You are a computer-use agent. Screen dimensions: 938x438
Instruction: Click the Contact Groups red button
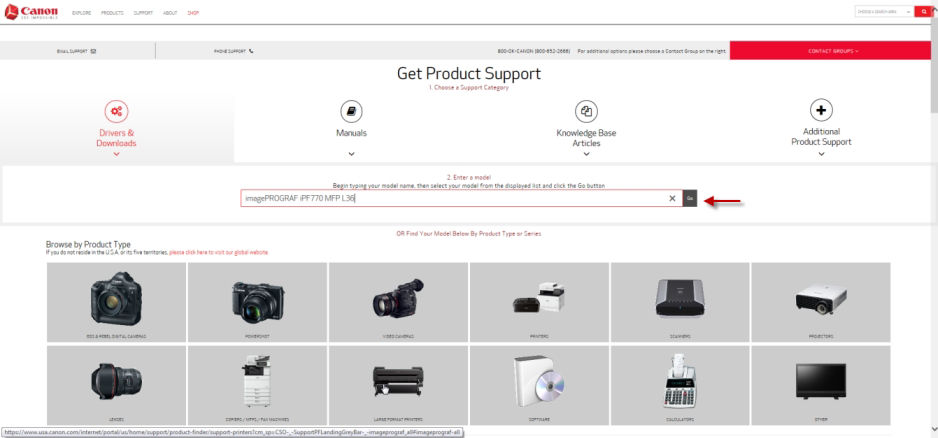tap(832, 51)
